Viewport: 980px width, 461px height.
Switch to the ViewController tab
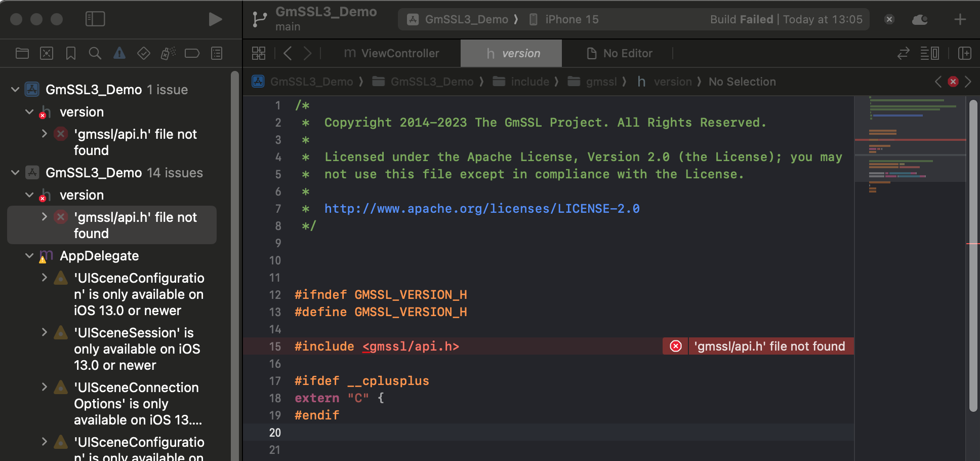point(391,53)
